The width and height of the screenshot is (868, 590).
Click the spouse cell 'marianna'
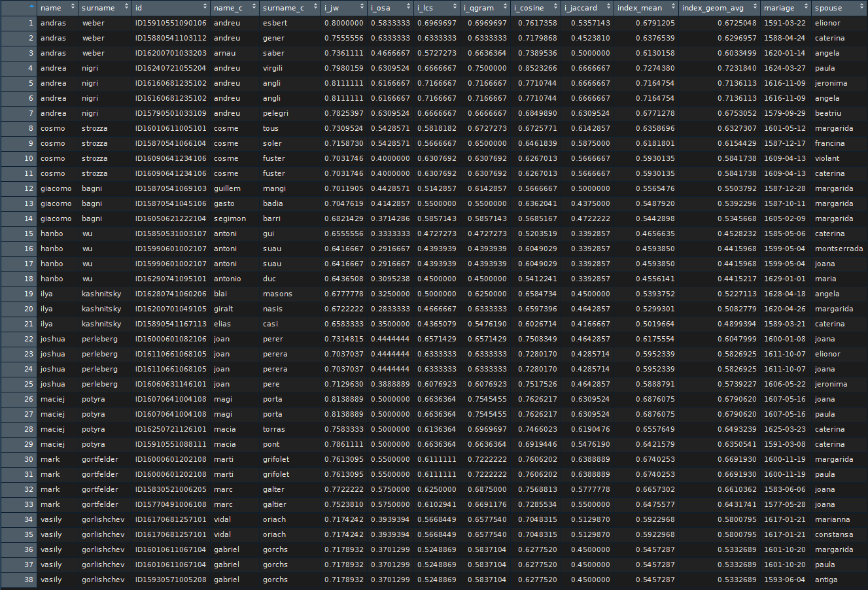click(832, 519)
